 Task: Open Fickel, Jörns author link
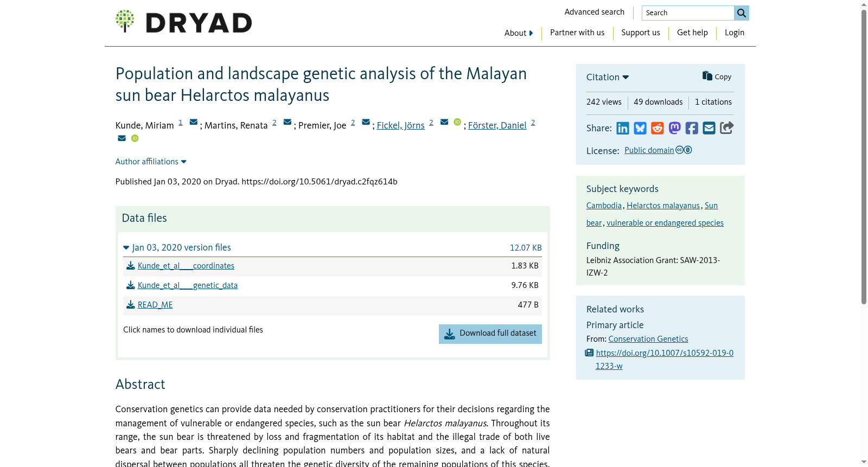coord(401,125)
